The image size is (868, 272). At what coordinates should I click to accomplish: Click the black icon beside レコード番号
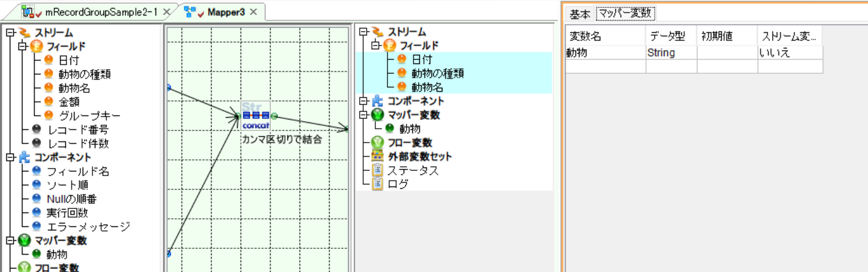click(x=37, y=129)
